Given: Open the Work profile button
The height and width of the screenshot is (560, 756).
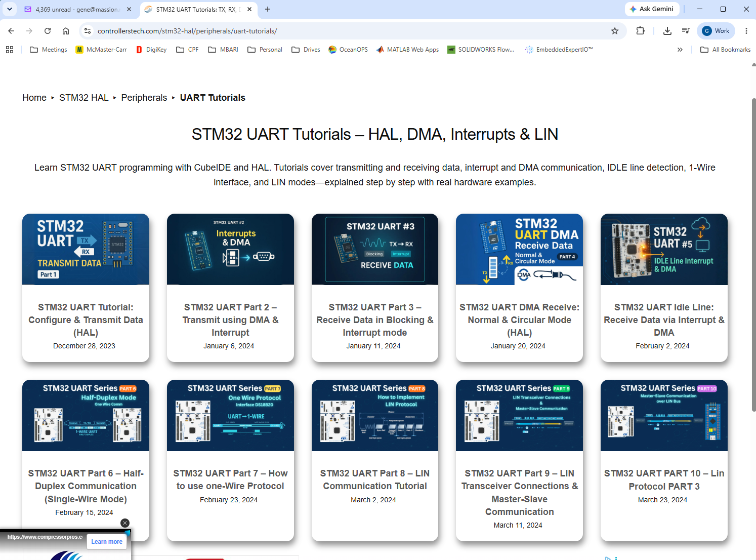Looking at the screenshot, I should click(x=716, y=31).
